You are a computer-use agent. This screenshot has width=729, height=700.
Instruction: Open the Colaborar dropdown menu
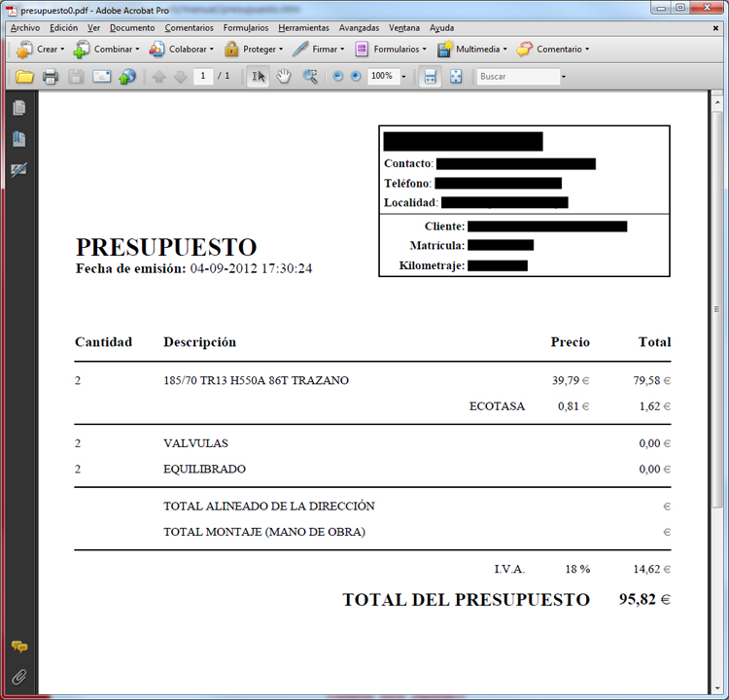tap(182, 50)
